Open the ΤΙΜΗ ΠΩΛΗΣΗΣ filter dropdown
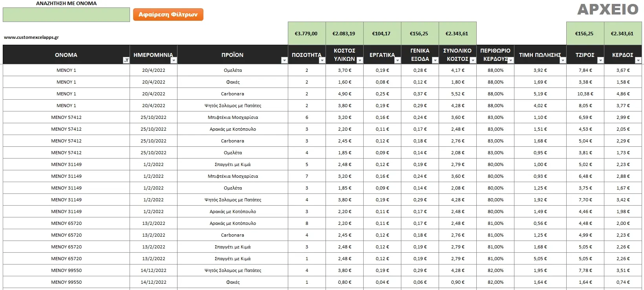The width and height of the screenshot is (644, 290). coord(563,60)
